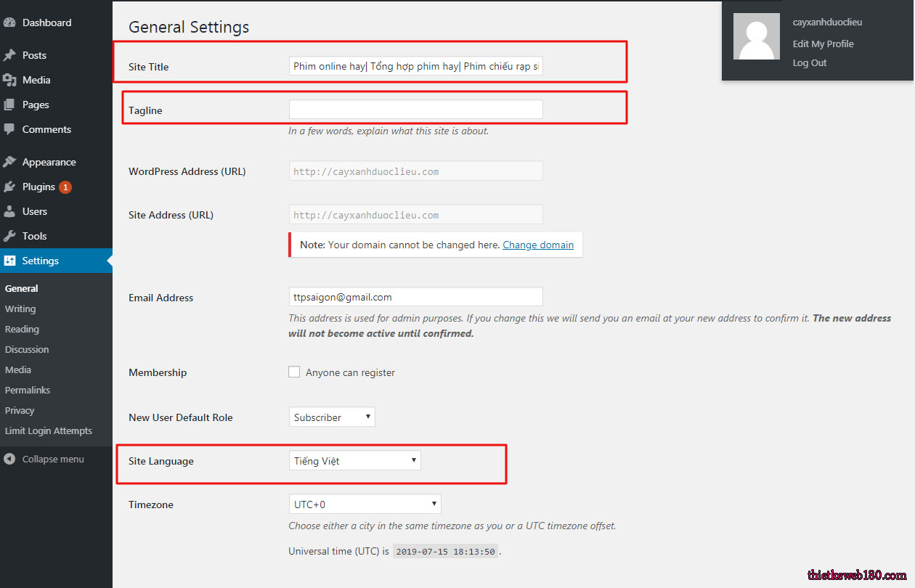Go to Permalinks settings submenu
The width and height of the screenshot is (915, 588).
tap(28, 390)
